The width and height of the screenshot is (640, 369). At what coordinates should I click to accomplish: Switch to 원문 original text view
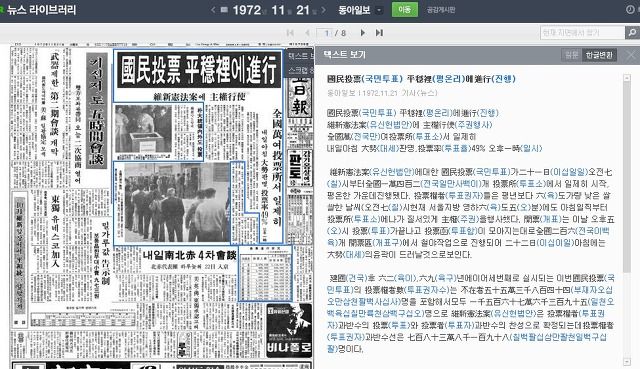pyautogui.click(x=571, y=55)
